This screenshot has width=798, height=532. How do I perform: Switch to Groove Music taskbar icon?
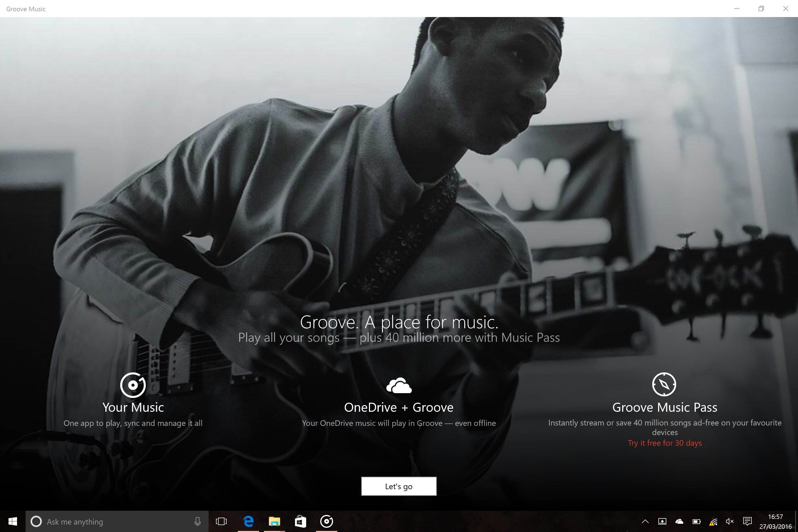pos(326,521)
